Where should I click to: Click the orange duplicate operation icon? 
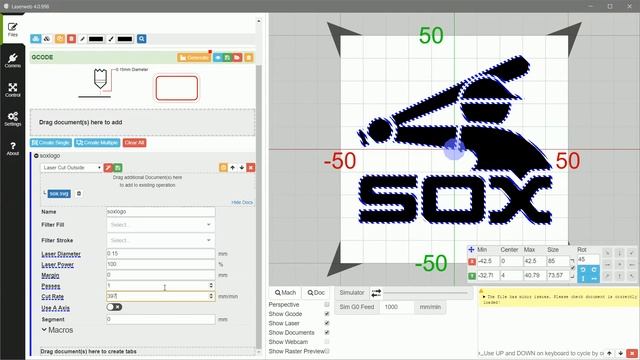pos(223,167)
